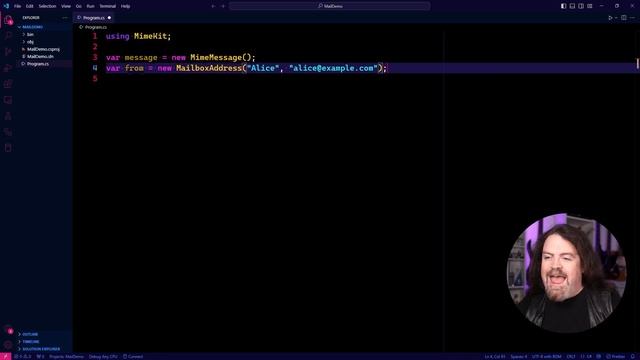Click the VS Code logo icon
This screenshot has width=640, height=360.
pyautogui.click(x=6, y=6)
